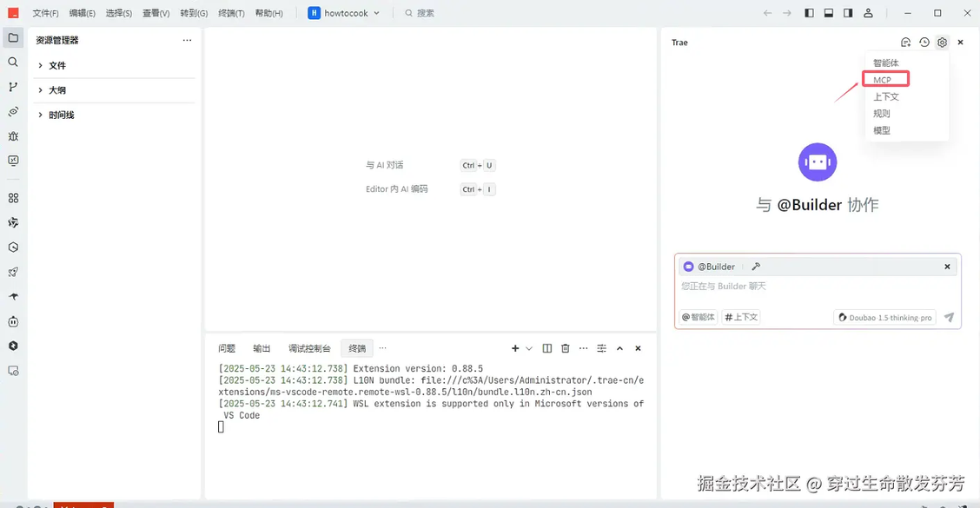Switch to the 问题 panel tab
This screenshot has height=508, width=980.
tap(227, 349)
